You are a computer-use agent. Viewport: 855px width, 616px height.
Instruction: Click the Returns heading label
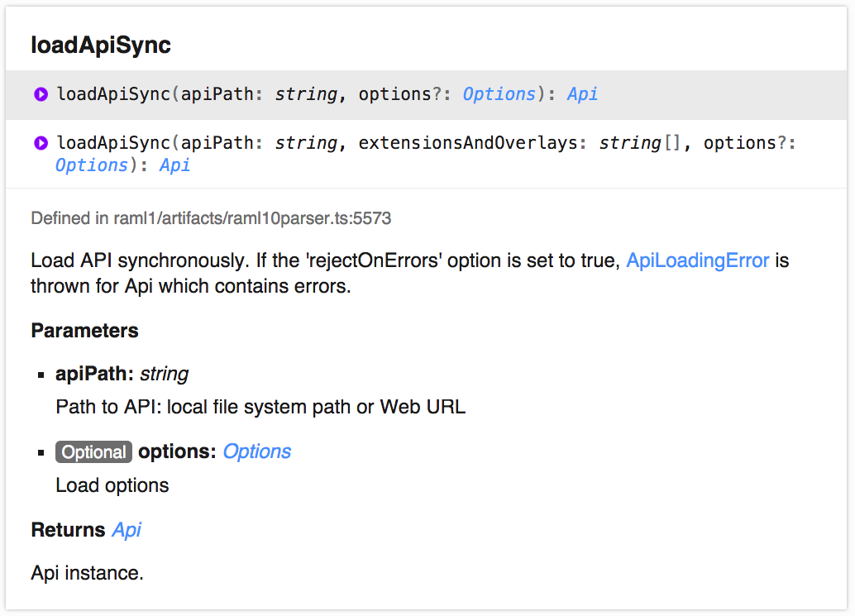pos(68,530)
